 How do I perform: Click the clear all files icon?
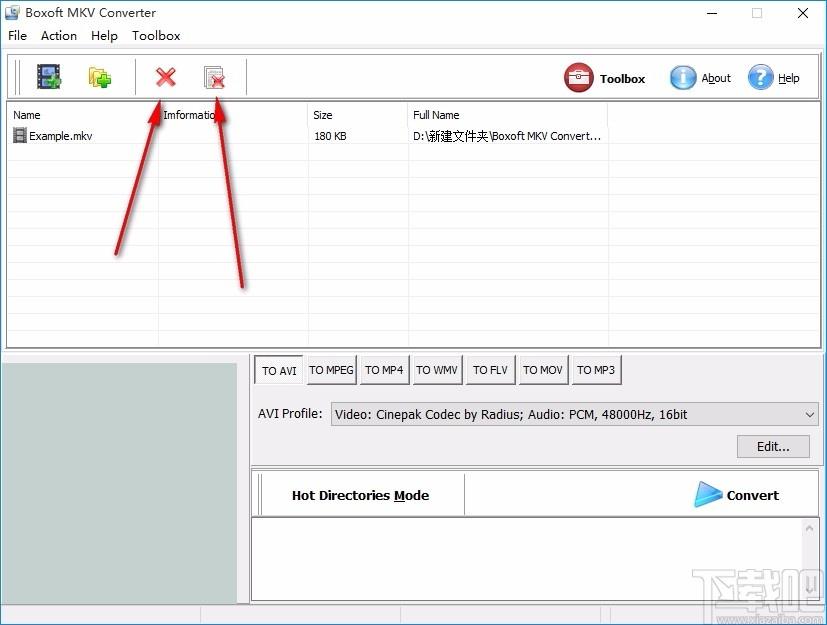tap(214, 78)
